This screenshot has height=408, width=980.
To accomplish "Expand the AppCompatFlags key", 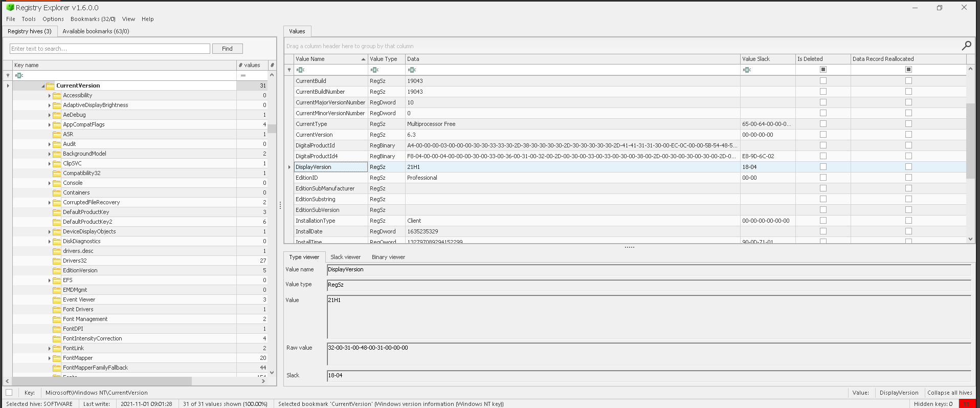I will click(50, 125).
